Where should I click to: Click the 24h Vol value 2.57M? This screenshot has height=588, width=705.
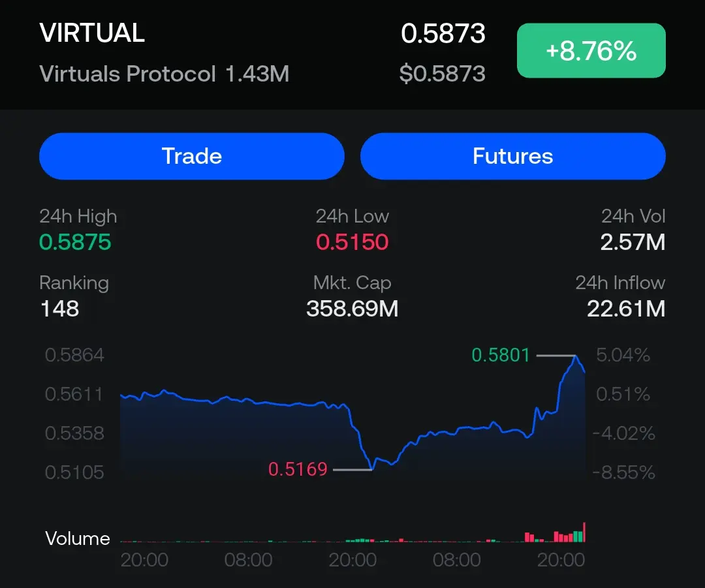point(633,242)
